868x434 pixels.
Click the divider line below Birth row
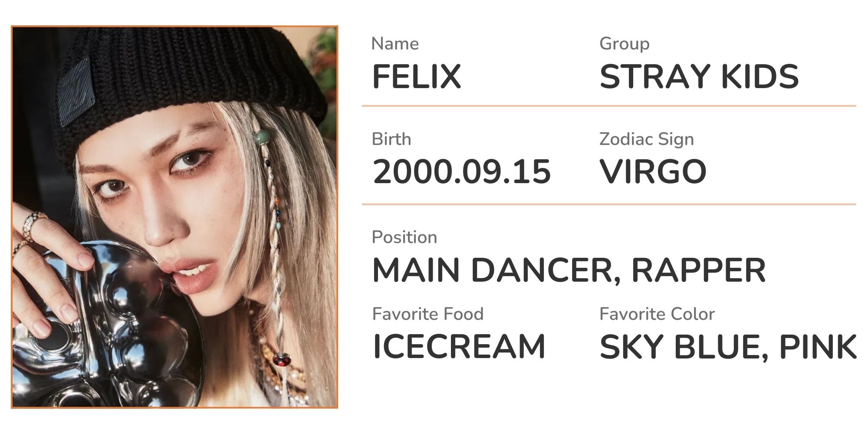609,204
